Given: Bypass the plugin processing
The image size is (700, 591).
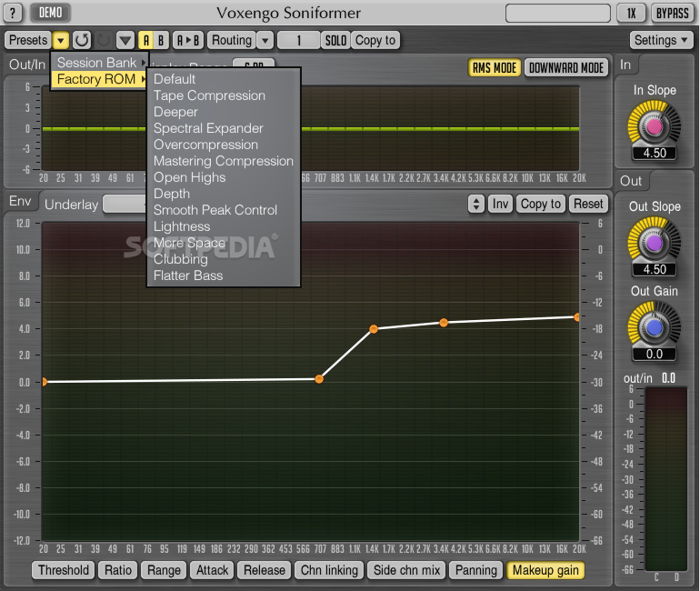Looking at the screenshot, I should [x=673, y=13].
